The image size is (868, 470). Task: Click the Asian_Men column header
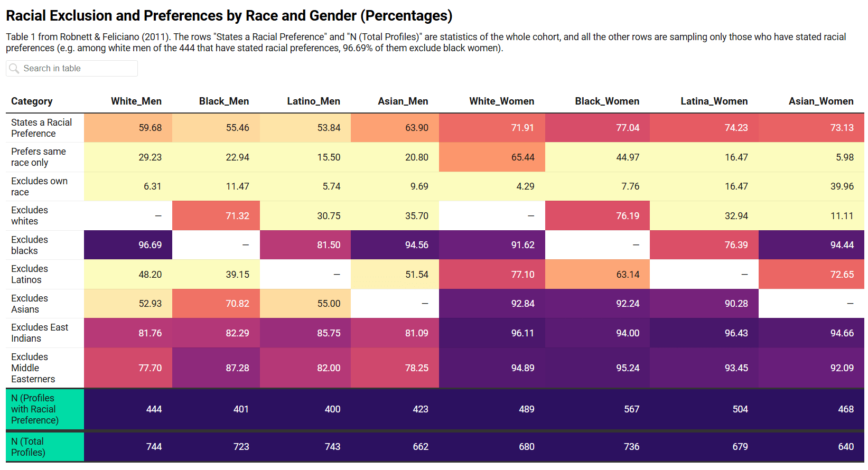click(403, 101)
